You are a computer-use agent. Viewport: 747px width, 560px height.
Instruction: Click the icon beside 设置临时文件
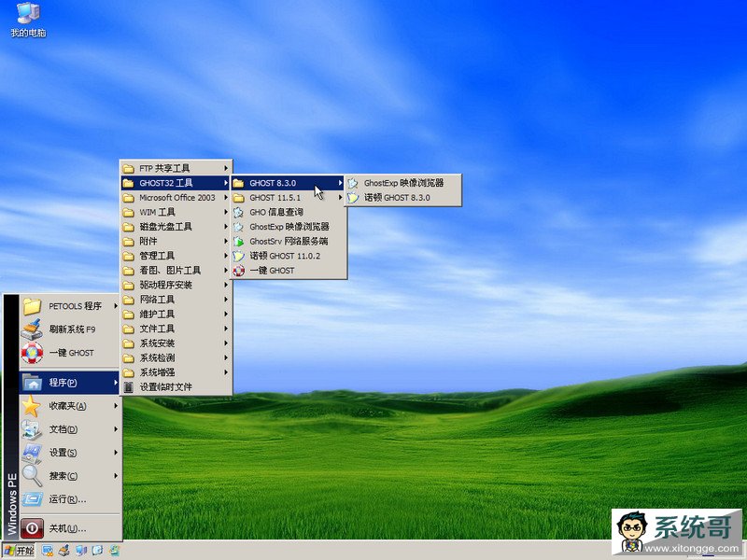click(x=128, y=387)
